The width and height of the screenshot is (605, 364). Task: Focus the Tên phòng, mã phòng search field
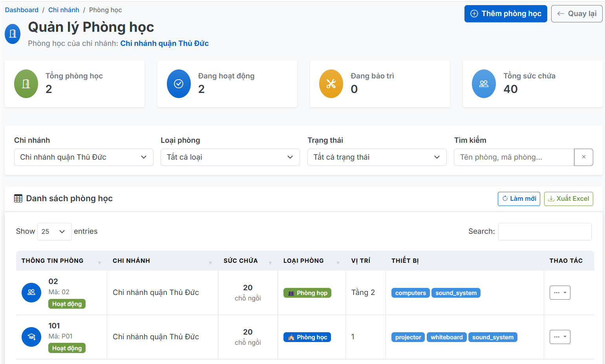click(514, 157)
